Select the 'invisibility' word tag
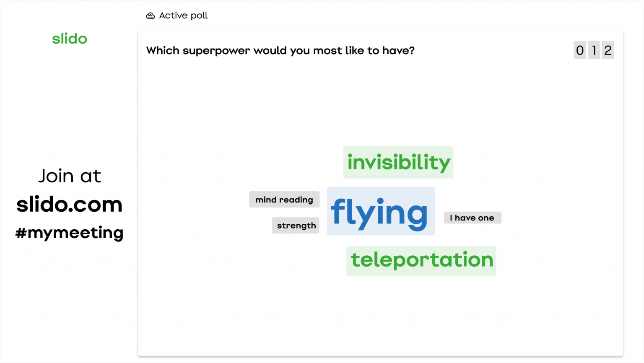644x363 pixels. click(x=398, y=163)
